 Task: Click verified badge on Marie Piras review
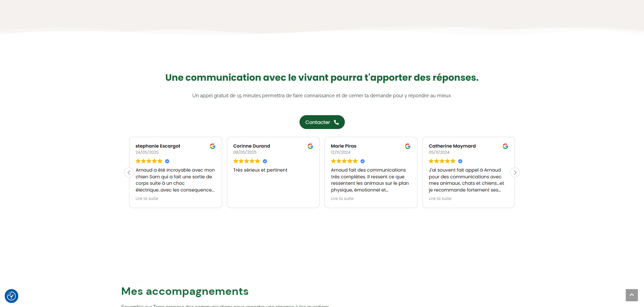[363, 161]
